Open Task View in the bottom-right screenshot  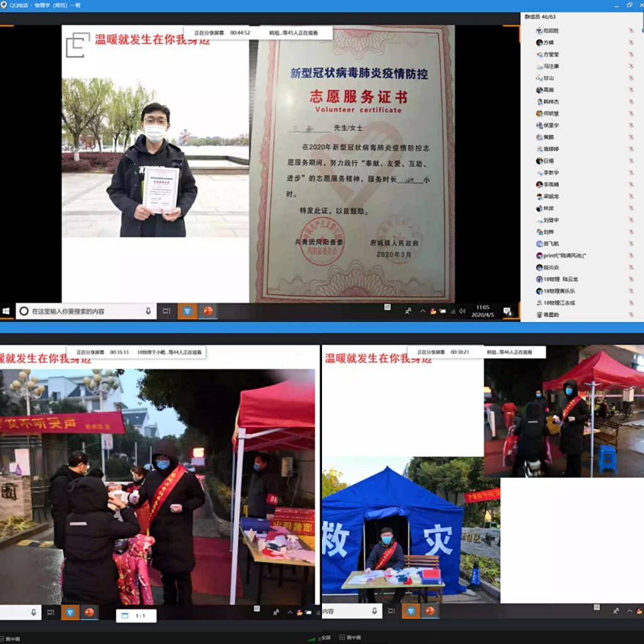pyautogui.click(x=392, y=611)
